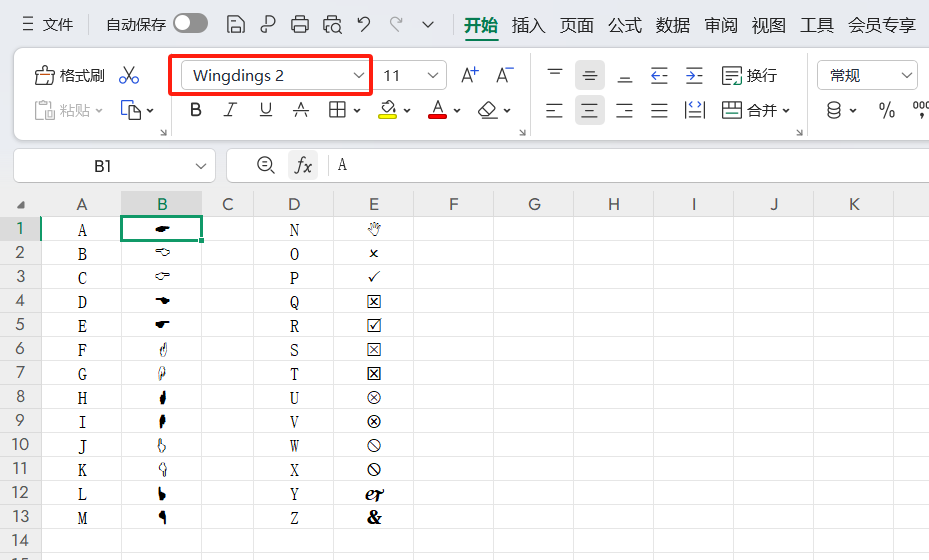Viewport: 929px width, 560px height.
Task: Open the B1 name box dropdown
Action: pyautogui.click(x=201, y=167)
